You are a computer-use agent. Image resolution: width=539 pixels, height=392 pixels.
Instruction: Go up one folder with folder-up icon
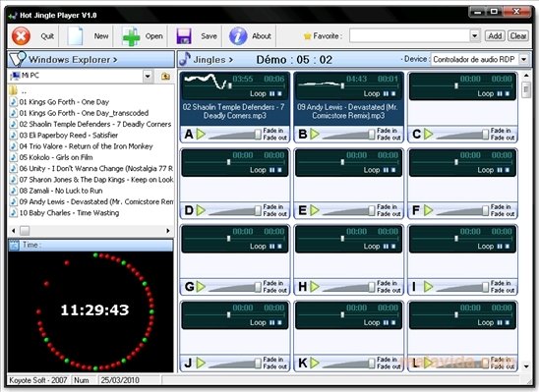coord(165,76)
